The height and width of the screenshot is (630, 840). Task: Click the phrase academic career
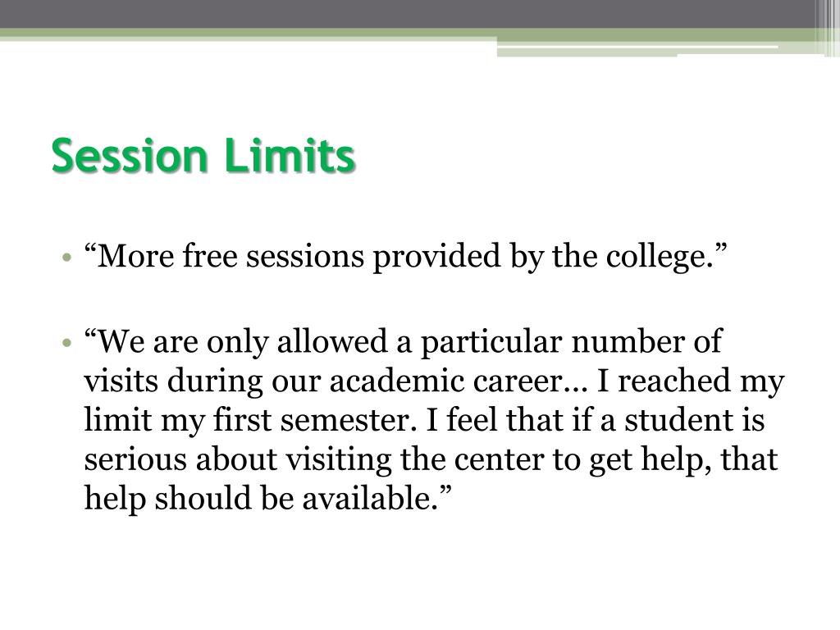445,381
